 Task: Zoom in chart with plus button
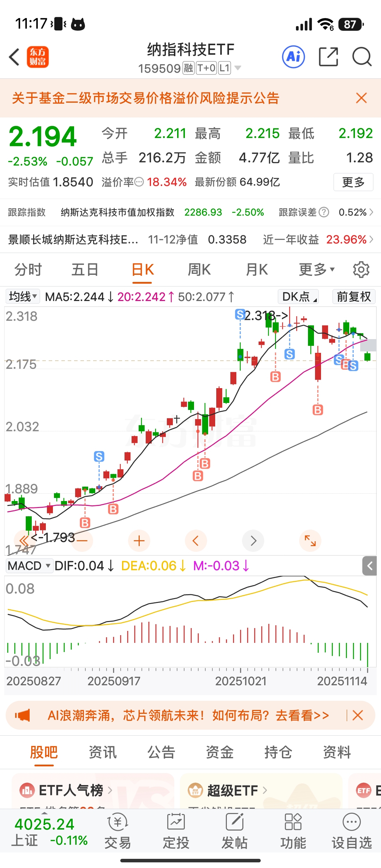pos(139,541)
